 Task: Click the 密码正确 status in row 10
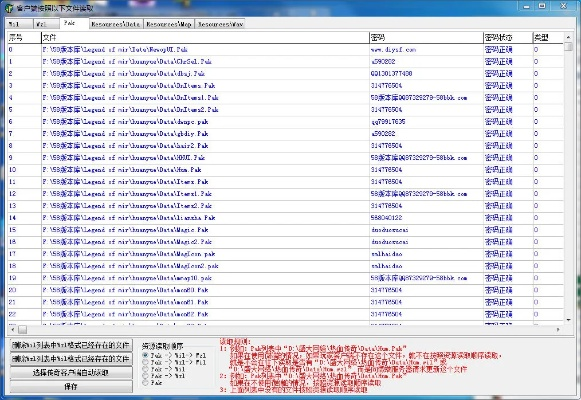pos(498,170)
